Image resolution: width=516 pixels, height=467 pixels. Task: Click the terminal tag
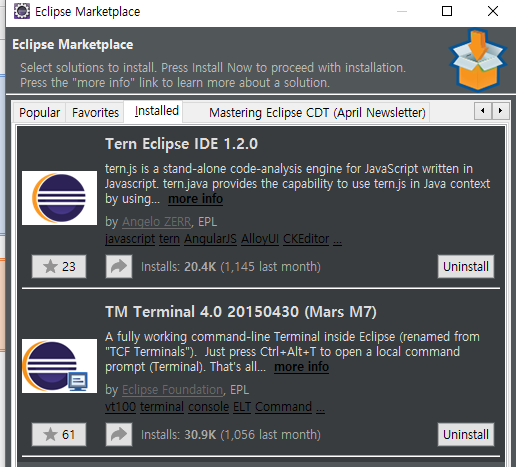(162, 407)
